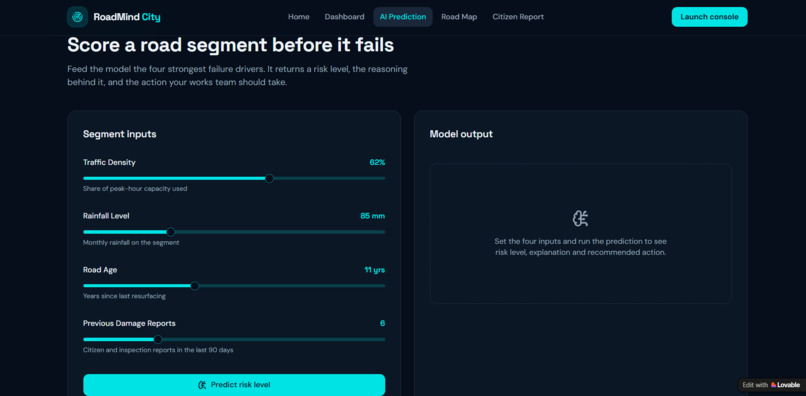Viewport: 806px width, 396px height.
Task: Click the Launch console button
Action: (x=709, y=17)
